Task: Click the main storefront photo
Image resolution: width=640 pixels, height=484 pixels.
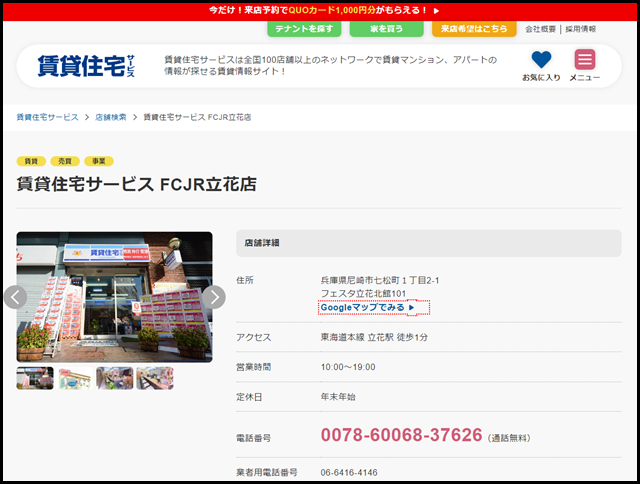Action: click(114, 297)
